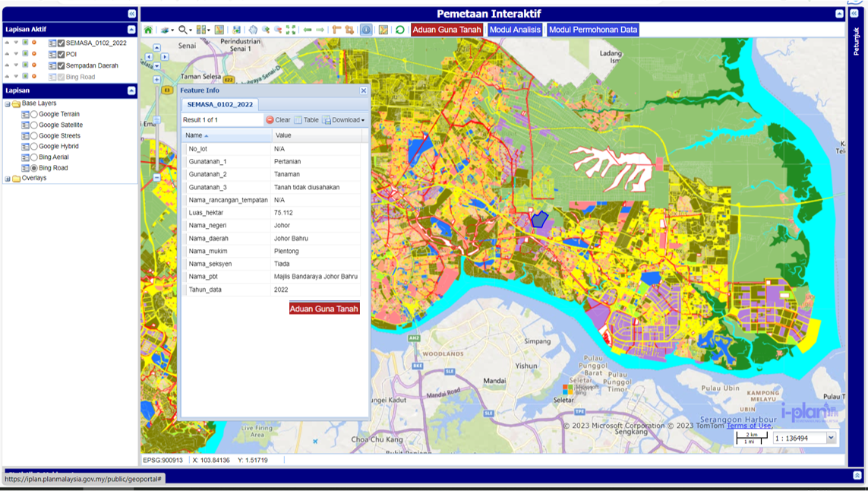
Task: Click the save map icon
Action: coord(237,28)
